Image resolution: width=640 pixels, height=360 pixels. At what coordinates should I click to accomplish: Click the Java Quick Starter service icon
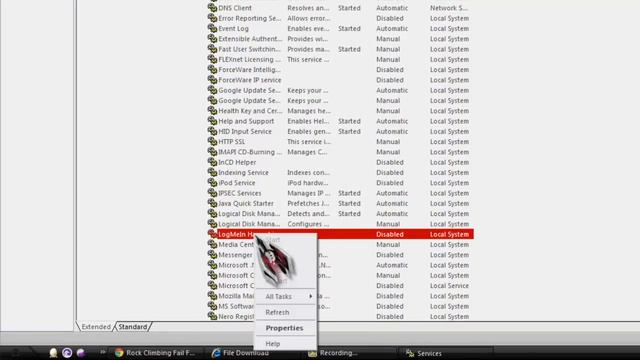click(x=212, y=203)
